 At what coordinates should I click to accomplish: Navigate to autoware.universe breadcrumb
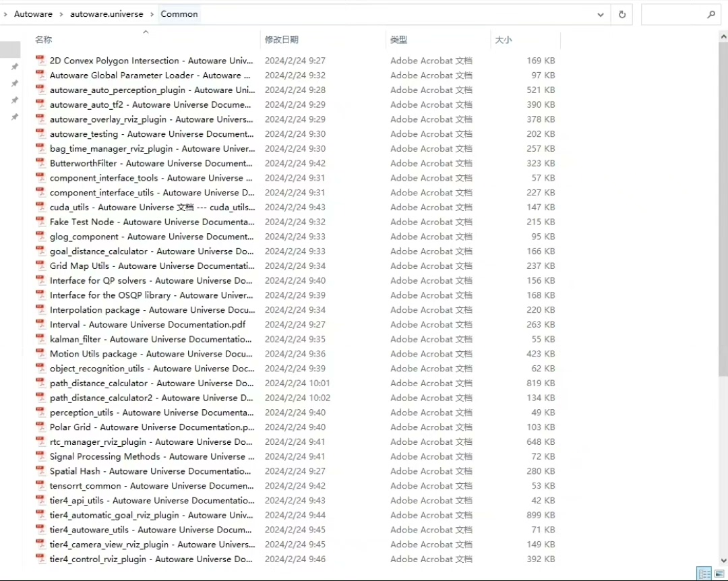pos(107,14)
